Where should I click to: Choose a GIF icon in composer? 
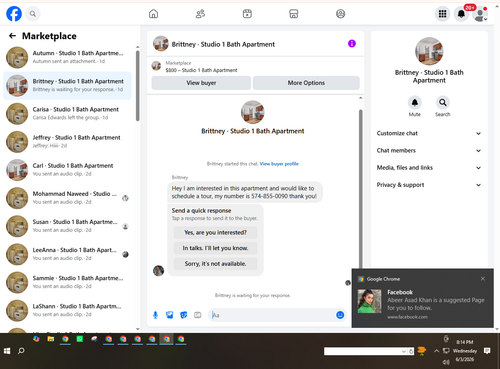tap(198, 315)
